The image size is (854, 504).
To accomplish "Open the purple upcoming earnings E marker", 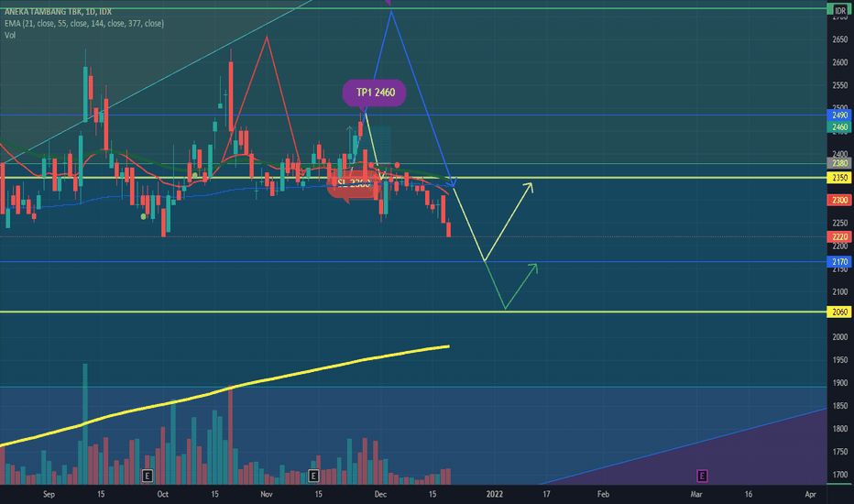I will 702,476.
